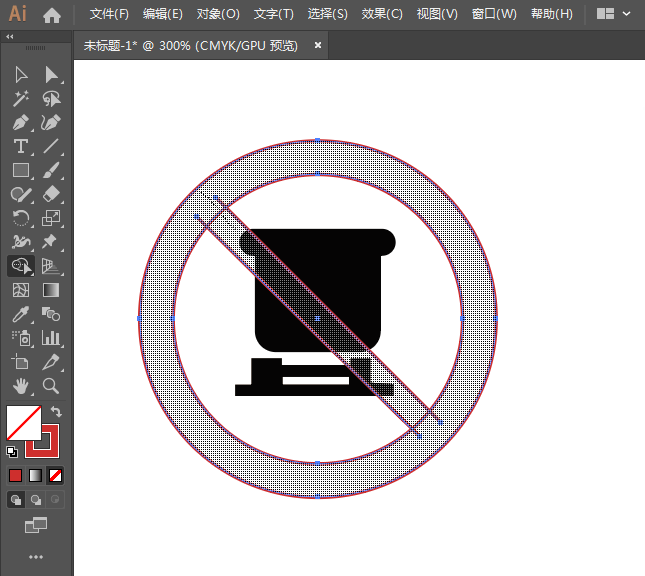Viewport: 645px width, 576px height.
Task: Expand the toolbar using the double-arrow
Action: (10, 36)
